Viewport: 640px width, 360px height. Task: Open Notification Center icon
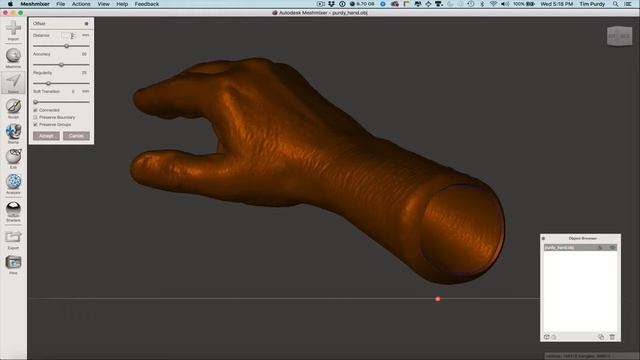628,4
